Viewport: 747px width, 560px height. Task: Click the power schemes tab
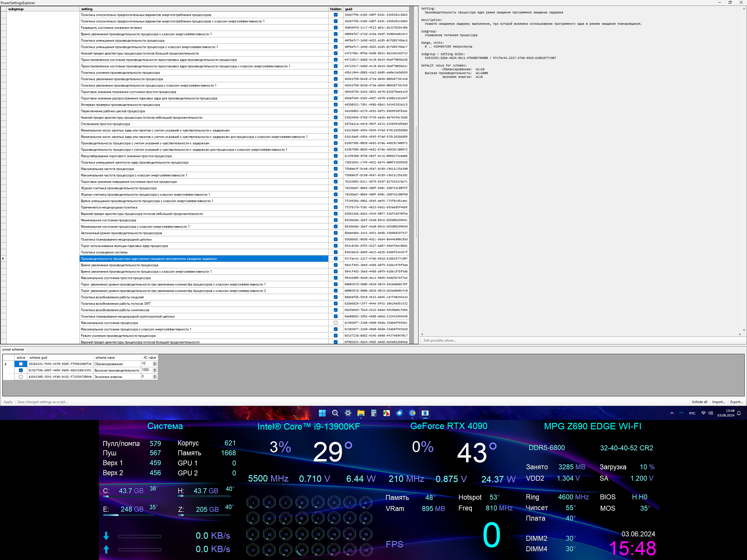click(13, 349)
